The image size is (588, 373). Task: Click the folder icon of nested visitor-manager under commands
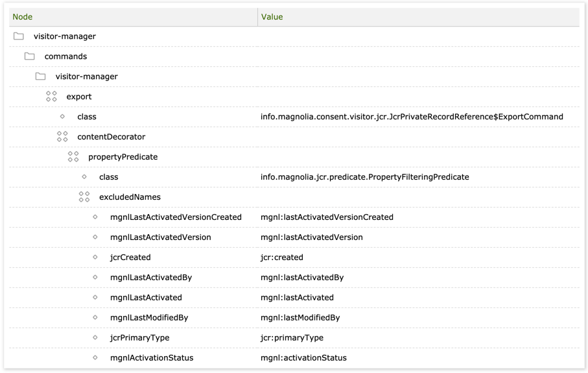(40, 77)
